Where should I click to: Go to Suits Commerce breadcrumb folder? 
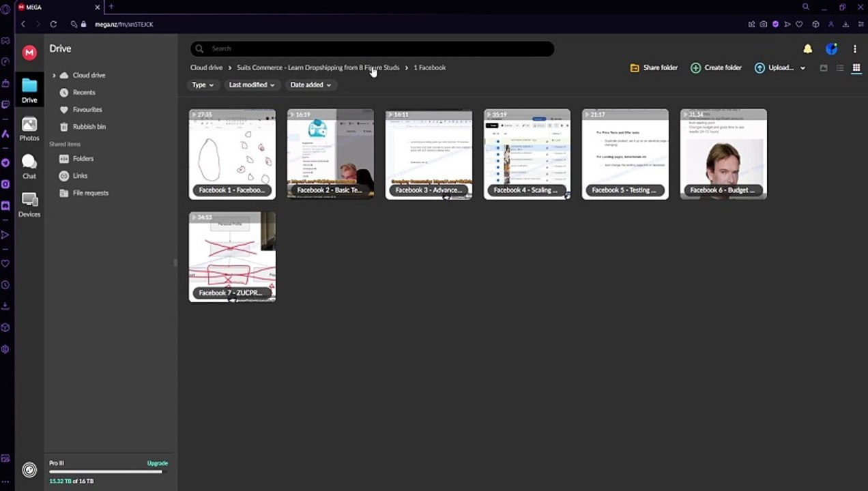pos(318,68)
